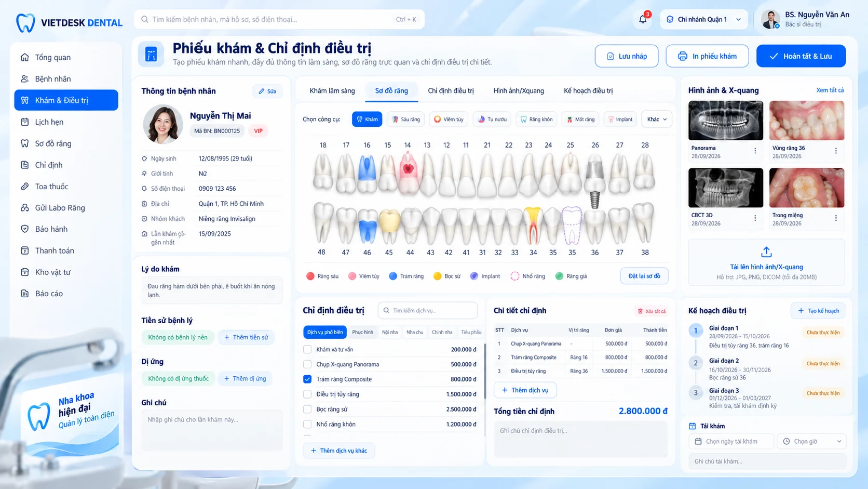Open options menu for Vùng răng 36 image
Image resolution: width=868 pixels, height=489 pixels.
(836, 151)
